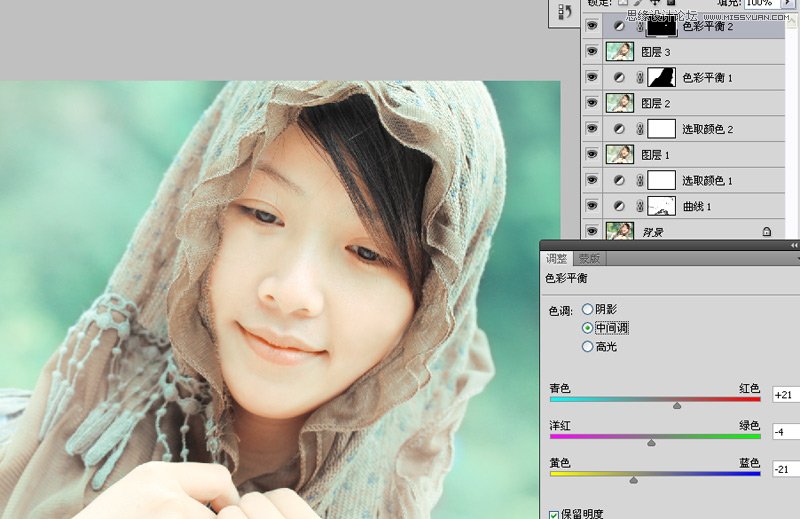The height and width of the screenshot is (519, 800).
Task: Open the fill opacity flyout arrow
Action: (x=788, y=4)
